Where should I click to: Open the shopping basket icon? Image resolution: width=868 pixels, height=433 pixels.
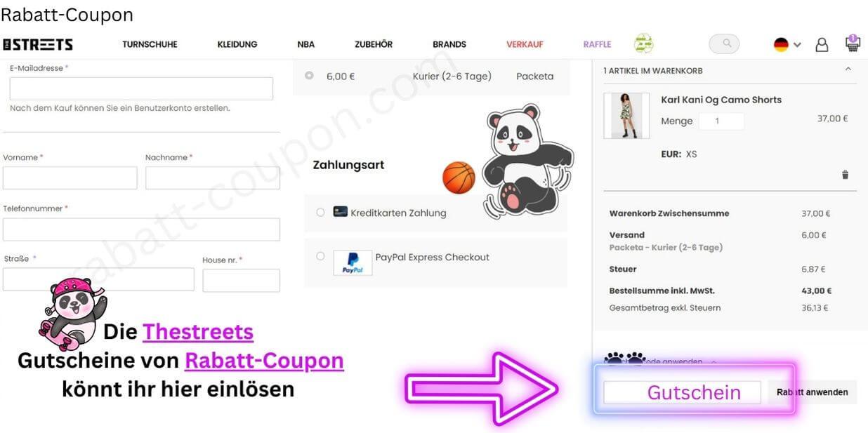853,44
